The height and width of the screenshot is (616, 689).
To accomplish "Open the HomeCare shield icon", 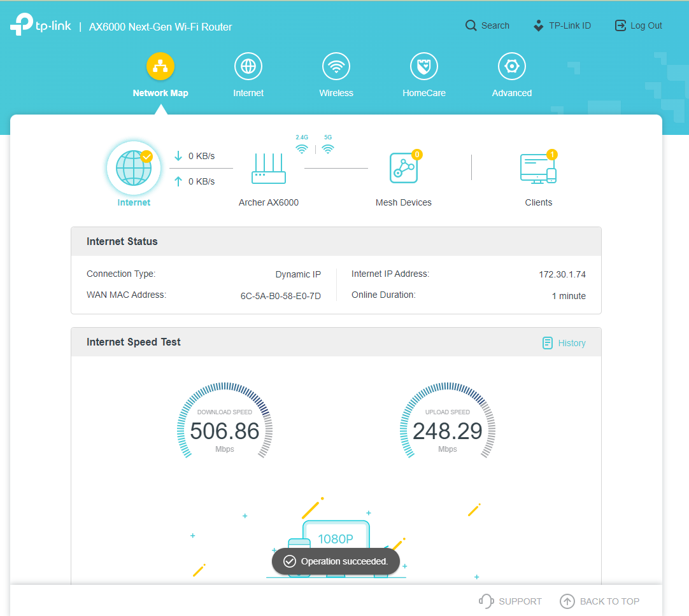I will pyautogui.click(x=424, y=66).
